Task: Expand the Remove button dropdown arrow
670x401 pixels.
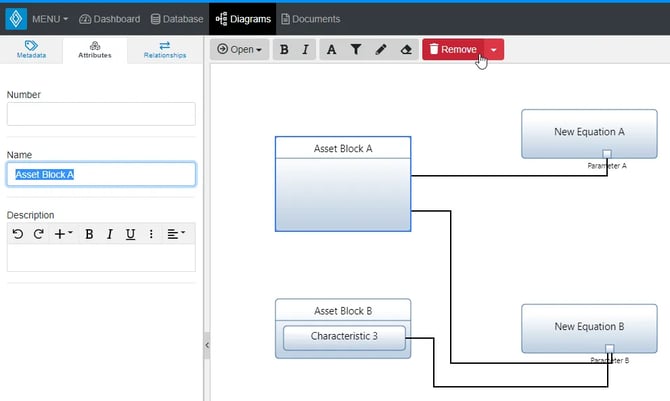Action: [494, 49]
